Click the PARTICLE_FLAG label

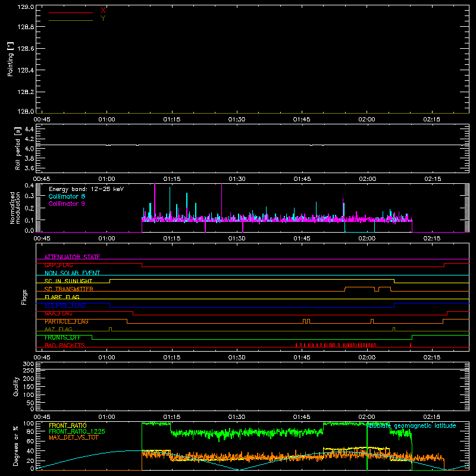(67, 321)
